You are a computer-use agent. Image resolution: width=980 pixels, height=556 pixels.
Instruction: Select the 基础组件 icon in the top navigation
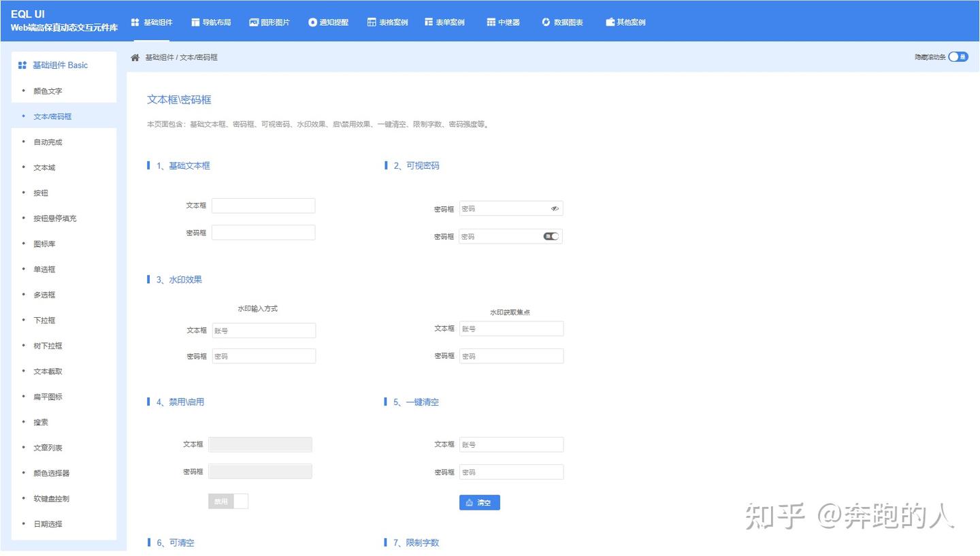pyautogui.click(x=135, y=21)
